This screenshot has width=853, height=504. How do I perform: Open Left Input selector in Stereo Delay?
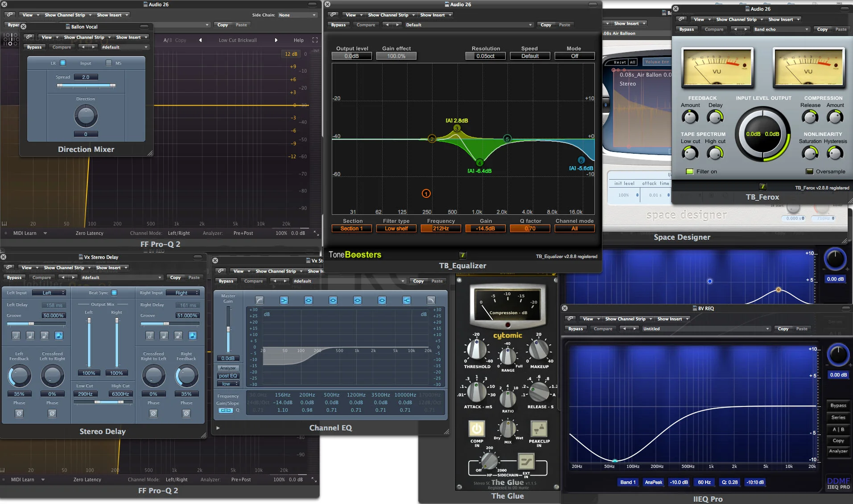coord(49,293)
